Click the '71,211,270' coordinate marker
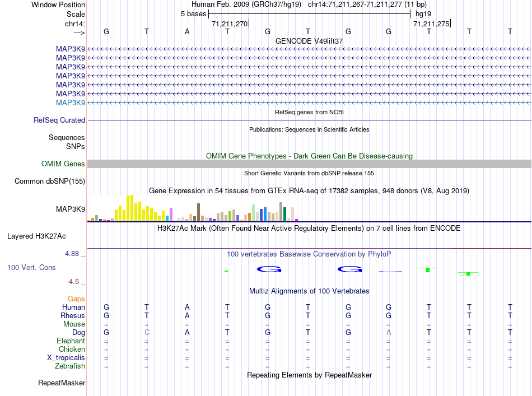 pyautogui.click(x=230, y=24)
